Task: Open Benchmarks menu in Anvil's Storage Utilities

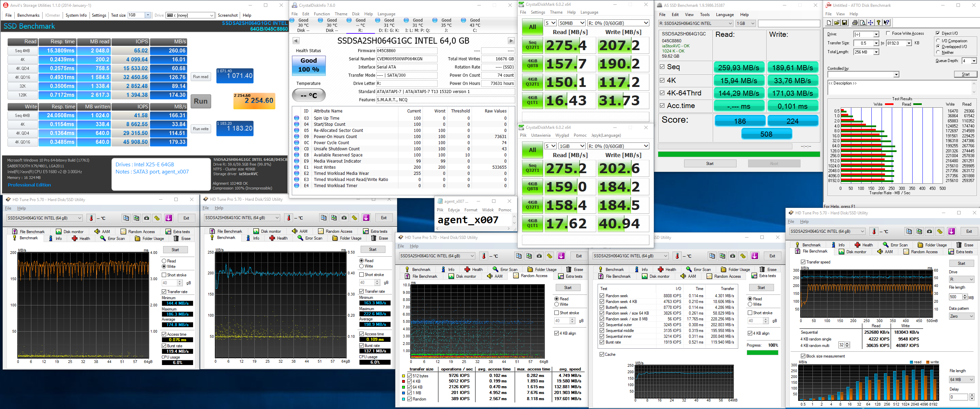Action: tap(29, 15)
